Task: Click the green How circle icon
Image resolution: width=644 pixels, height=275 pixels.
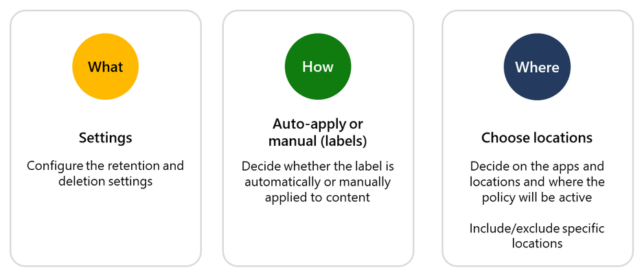Action: coord(318,67)
